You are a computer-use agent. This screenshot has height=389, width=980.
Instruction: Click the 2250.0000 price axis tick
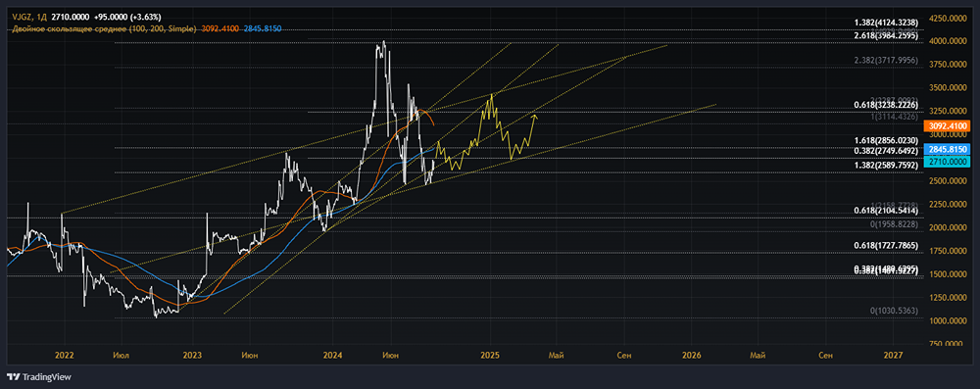click(949, 205)
